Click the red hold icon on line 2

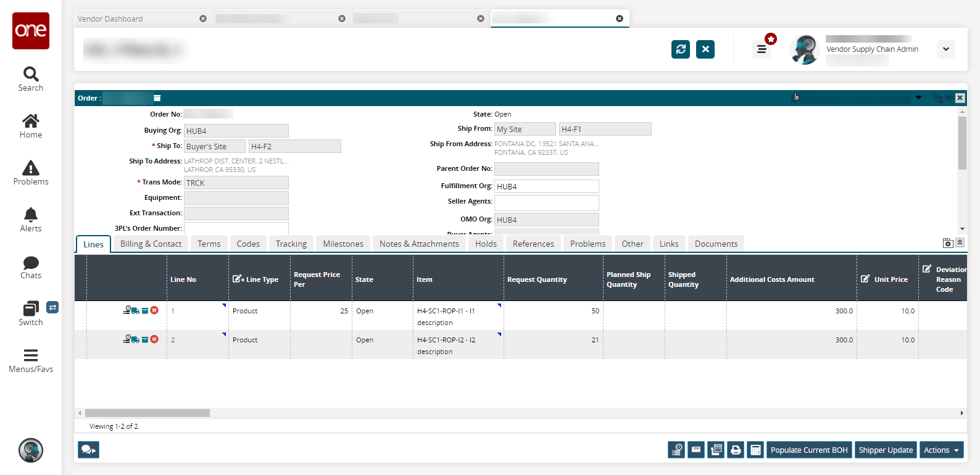pyautogui.click(x=154, y=339)
